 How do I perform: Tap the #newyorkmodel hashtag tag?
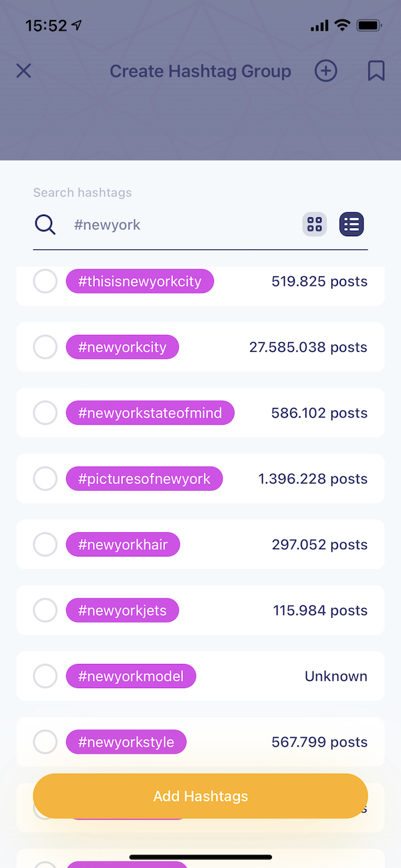(x=131, y=676)
